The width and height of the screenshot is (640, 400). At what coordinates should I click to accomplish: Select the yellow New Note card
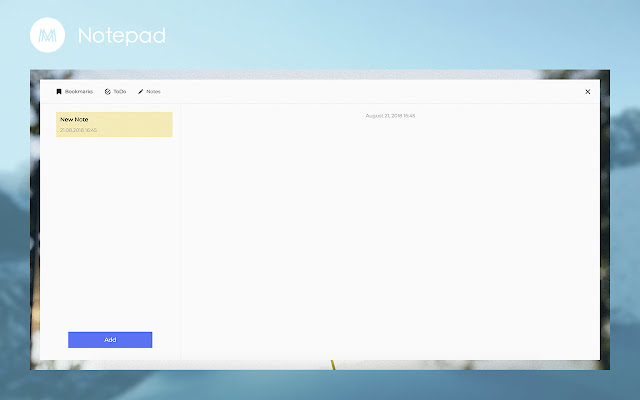pyautogui.click(x=114, y=124)
